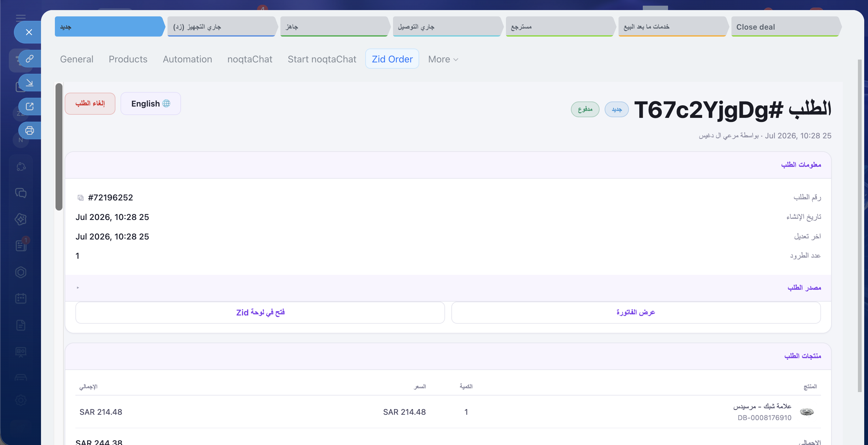This screenshot has width=868, height=445.
Task: Cancel the order with إلغاء الطلب
Action: point(90,103)
